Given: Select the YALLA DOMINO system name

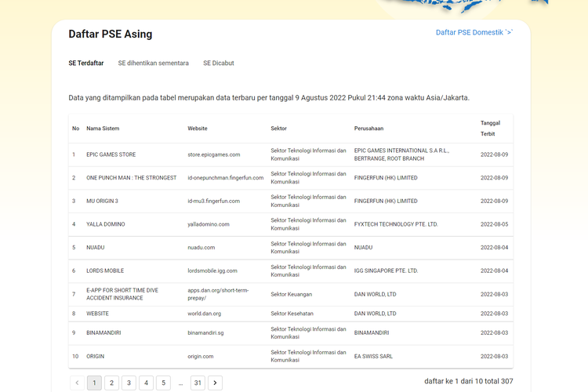Looking at the screenshot, I should 106,224.
